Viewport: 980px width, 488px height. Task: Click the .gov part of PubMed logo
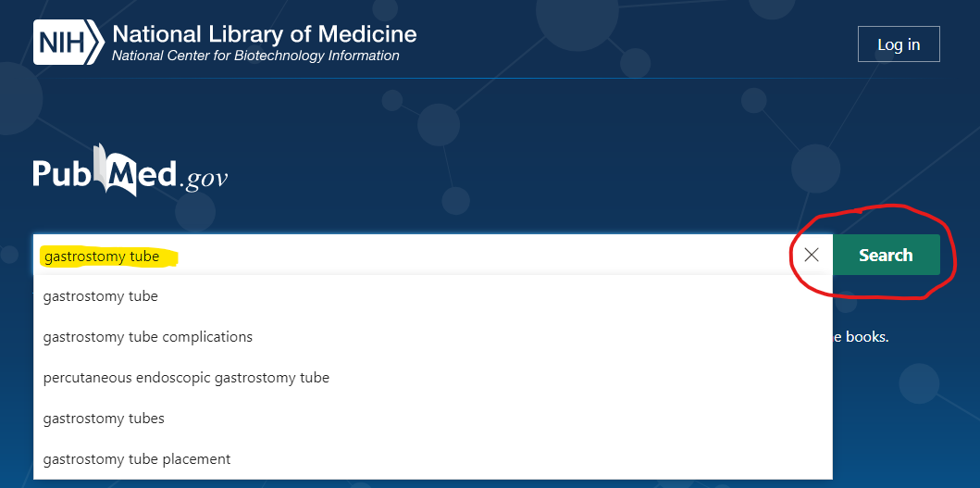204,179
